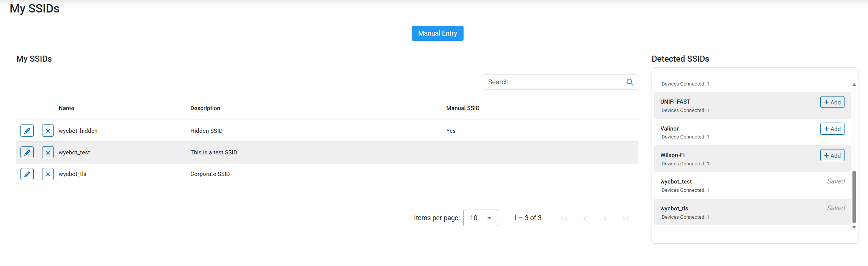Open the items per page dropdown
The width and height of the screenshot is (868, 266).
click(x=480, y=218)
